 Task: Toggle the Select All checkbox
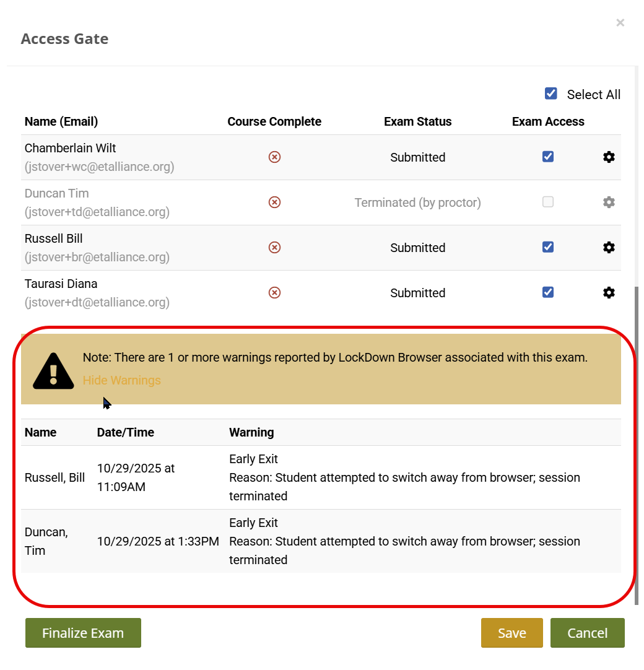pos(550,94)
